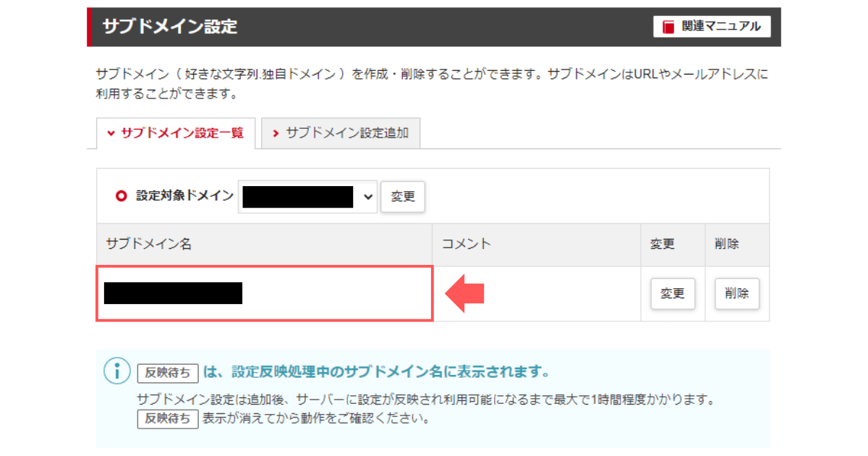Select the サブドメイン設定一覧 tab
The width and height of the screenshot is (868, 456).
pos(176,133)
